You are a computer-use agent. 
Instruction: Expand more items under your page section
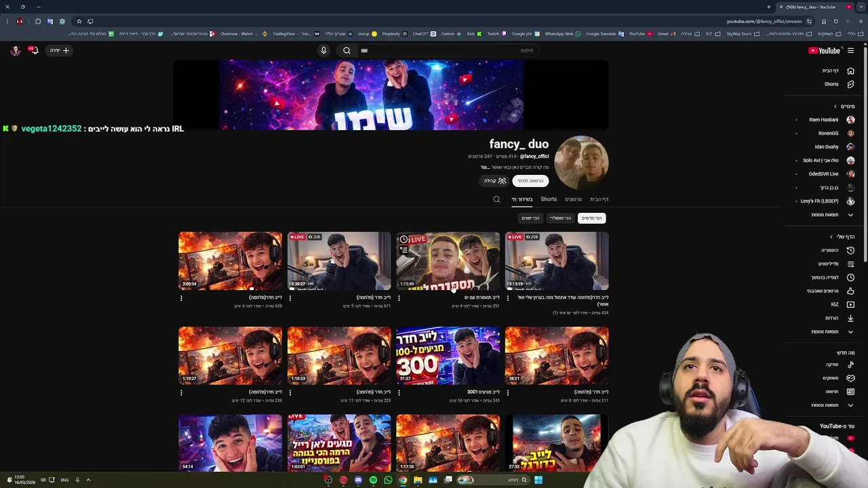[833, 331]
